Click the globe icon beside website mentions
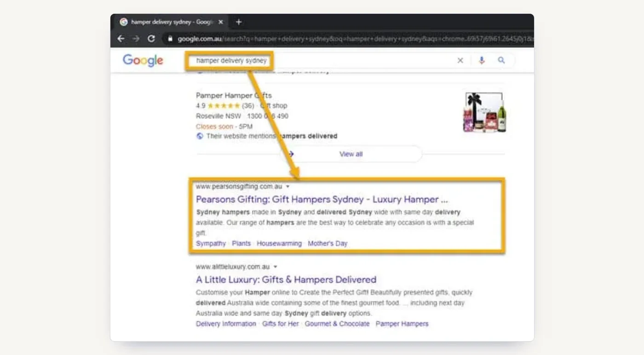Screen dimensions: 644x355 pos(200,136)
